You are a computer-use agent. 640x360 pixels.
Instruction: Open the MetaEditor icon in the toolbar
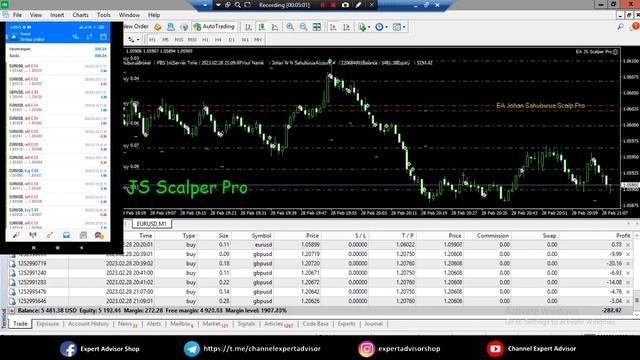[x=158, y=27]
